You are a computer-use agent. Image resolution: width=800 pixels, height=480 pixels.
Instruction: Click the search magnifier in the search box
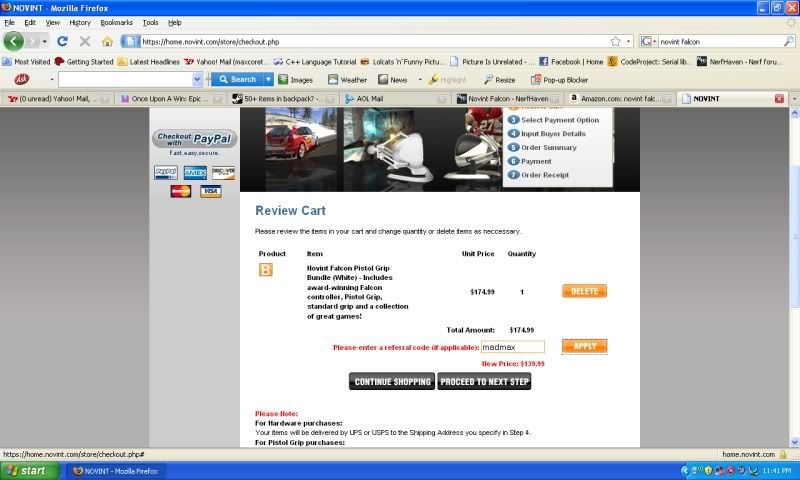pyautogui.click(x=789, y=41)
